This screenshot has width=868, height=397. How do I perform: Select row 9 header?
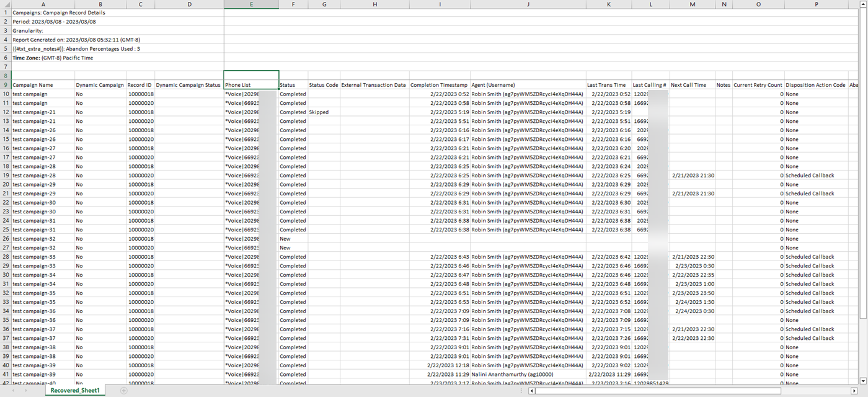(x=6, y=85)
